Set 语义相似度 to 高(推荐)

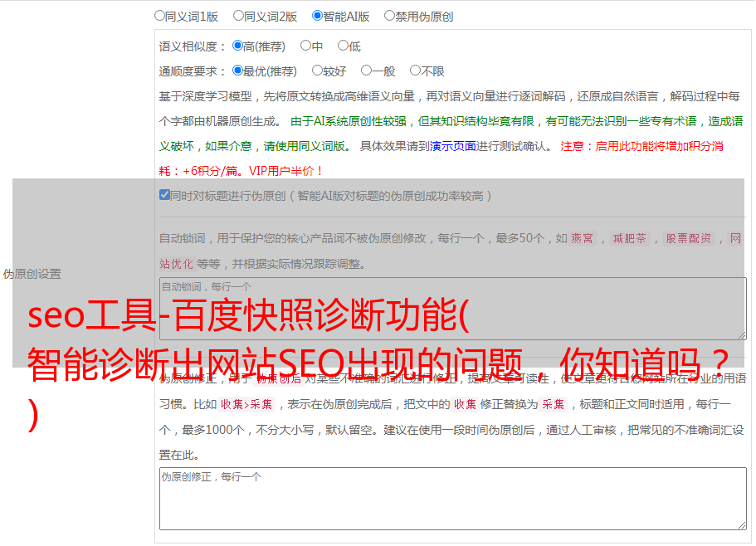pyautogui.click(x=237, y=46)
